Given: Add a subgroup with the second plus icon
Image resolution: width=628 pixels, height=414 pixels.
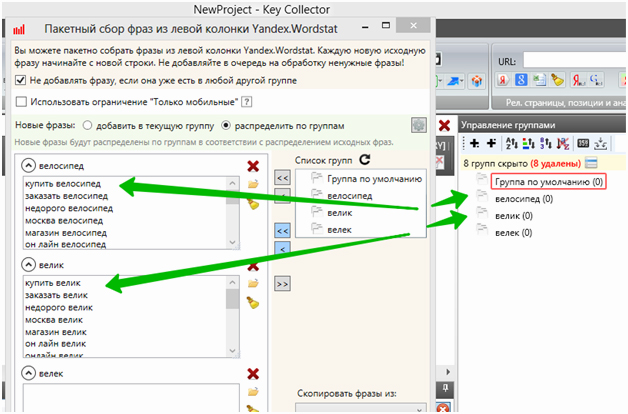Looking at the screenshot, I should 491,143.
